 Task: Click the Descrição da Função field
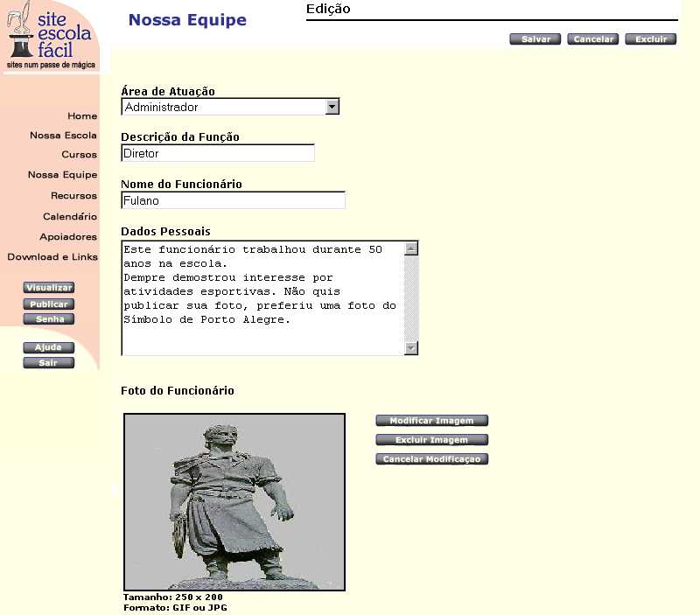coord(218,153)
